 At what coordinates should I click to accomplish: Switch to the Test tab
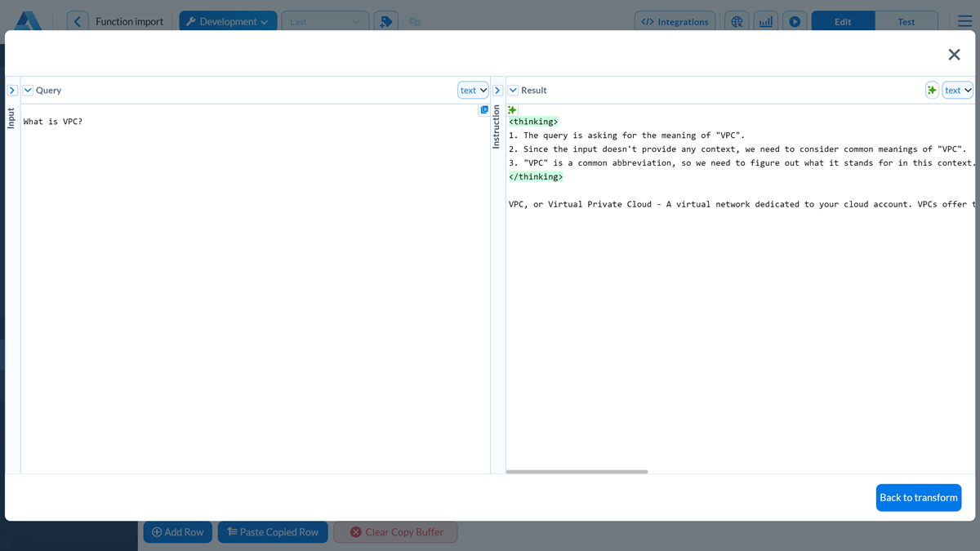(906, 21)
